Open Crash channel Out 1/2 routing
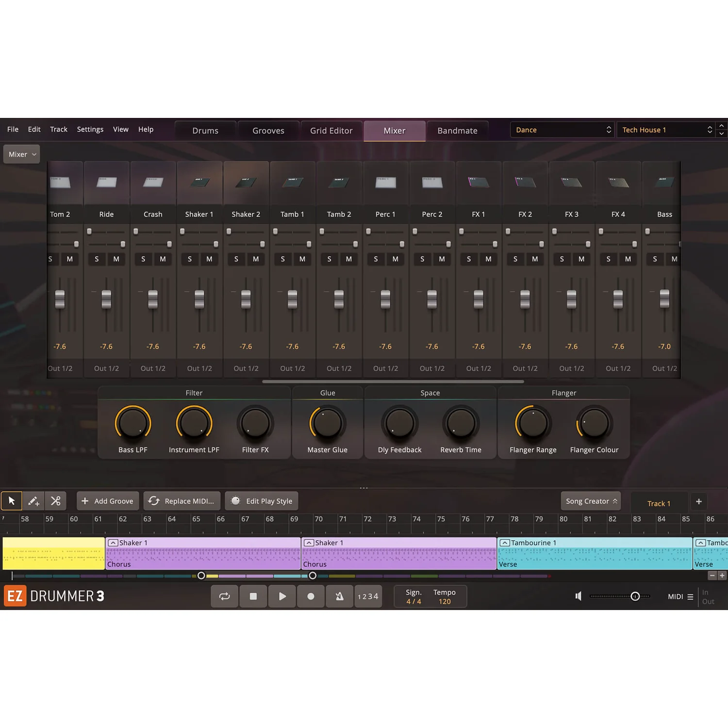The width and height of the screenshot is (728, 728). [153, 368]
